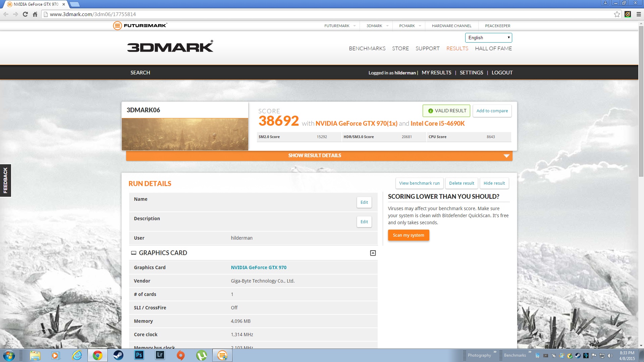Edit the Description field
Image resolution: width=644 pixels, height=362 pixels.
[364, 222]
